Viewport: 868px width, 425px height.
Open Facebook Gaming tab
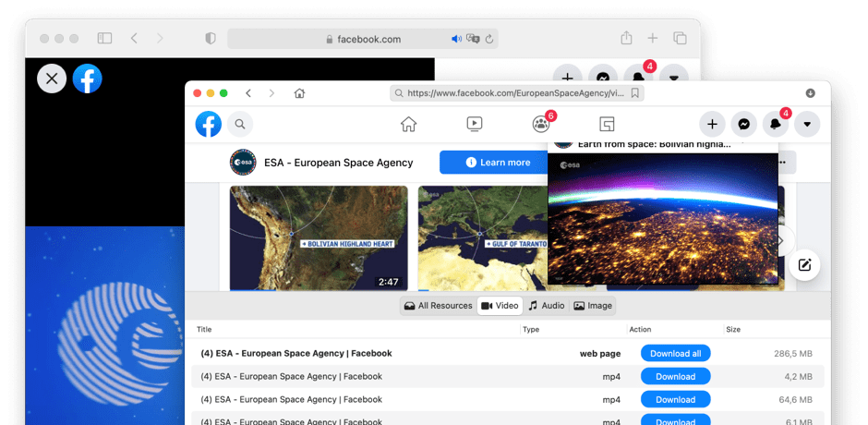click(x=607, y=124)
